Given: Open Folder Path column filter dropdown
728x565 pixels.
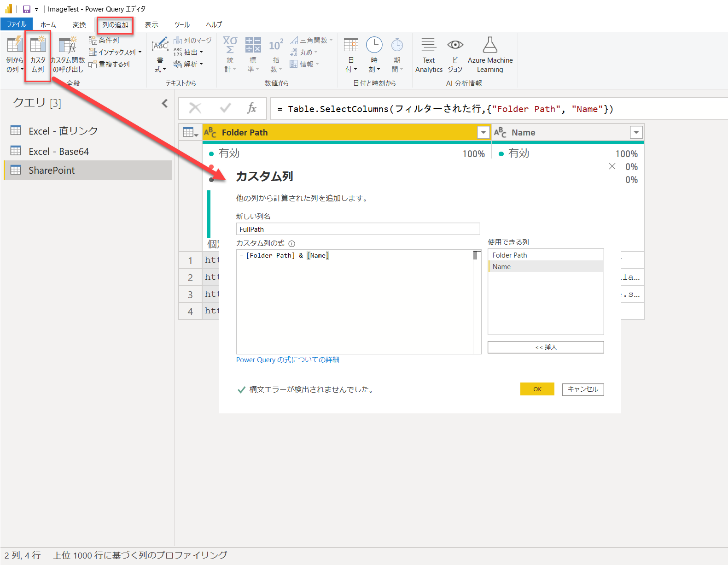Looking at the screenshot, I should point(483,133).
